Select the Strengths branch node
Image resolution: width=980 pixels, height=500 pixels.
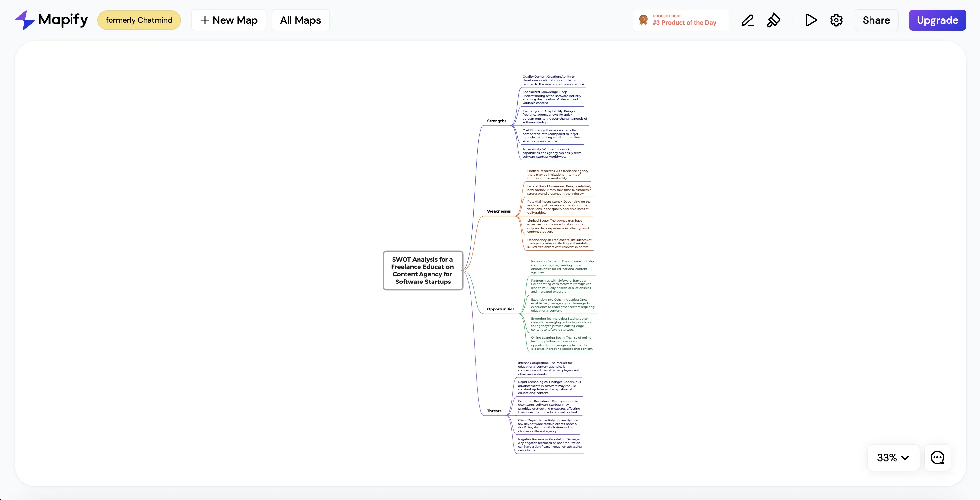click(496, 121)
